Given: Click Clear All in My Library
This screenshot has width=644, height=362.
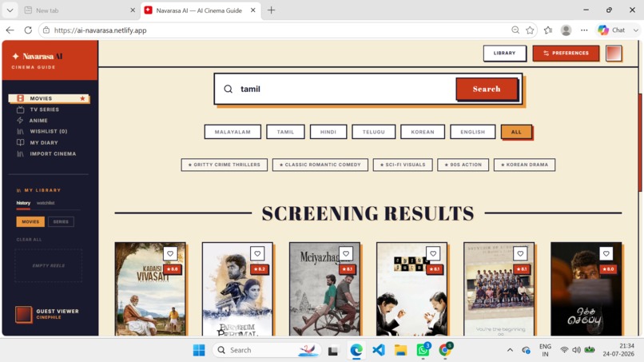Looking at the screenshot, I should coord(29,240).
